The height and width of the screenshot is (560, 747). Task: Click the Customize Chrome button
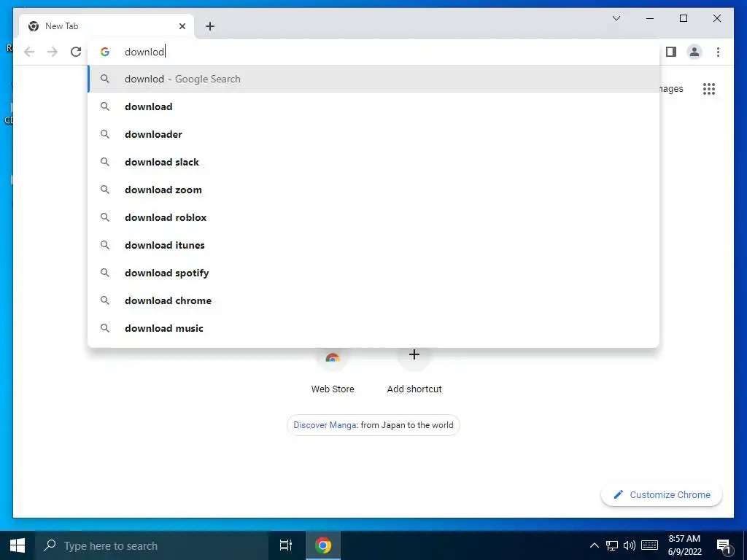661,495
